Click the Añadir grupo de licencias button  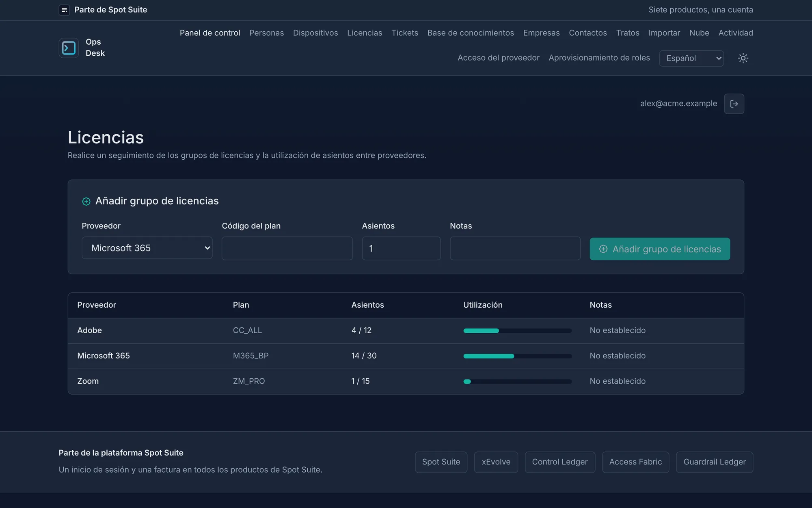(660, 249)
